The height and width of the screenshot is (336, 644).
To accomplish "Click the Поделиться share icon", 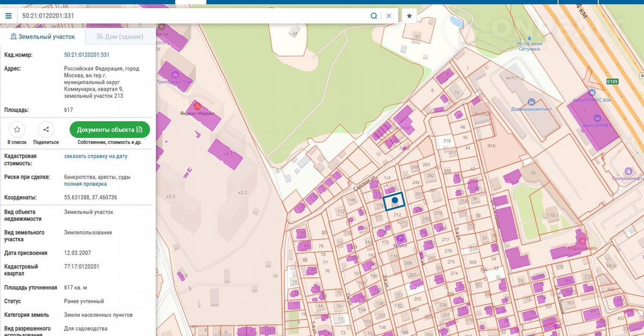I will pyautogui.click(x=46, y=130).
